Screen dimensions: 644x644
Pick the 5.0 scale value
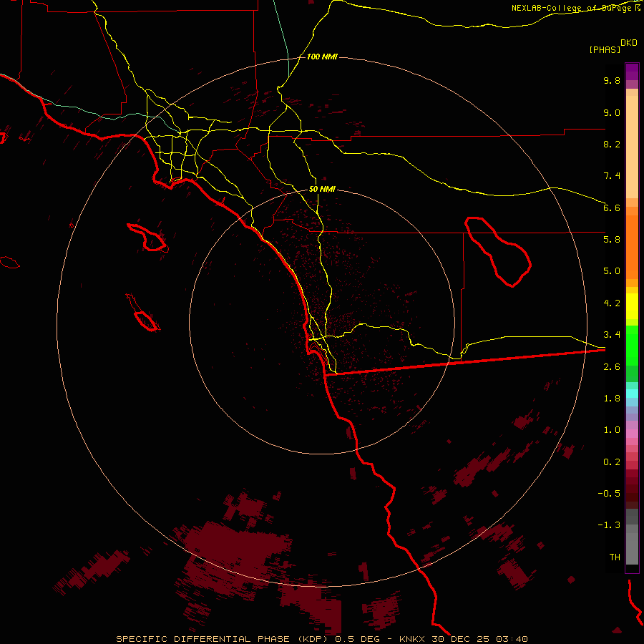612,271
